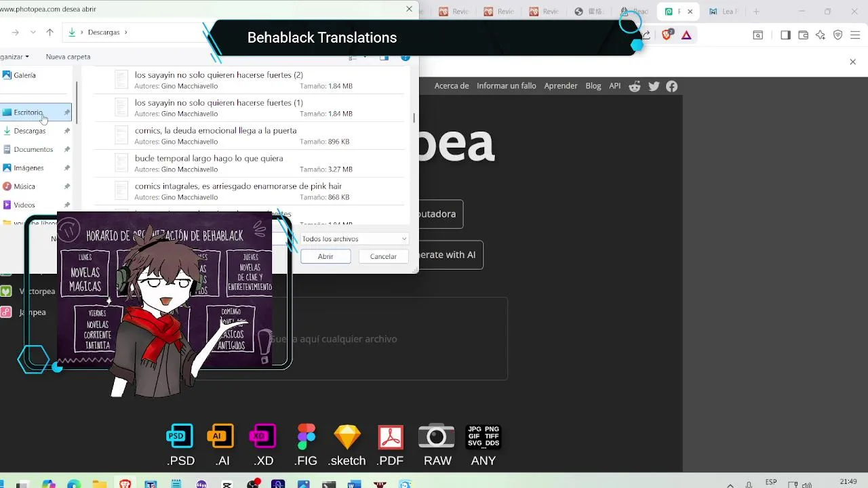Open the .PSD format icon

[x=180, y=445]
